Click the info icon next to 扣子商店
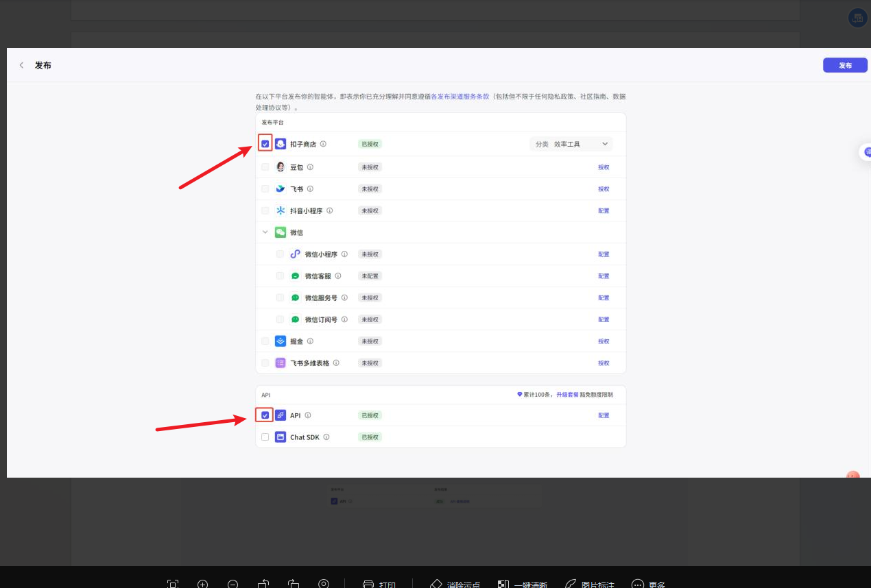The width and height of the screenshot is (871, 588). pos(323,144)
